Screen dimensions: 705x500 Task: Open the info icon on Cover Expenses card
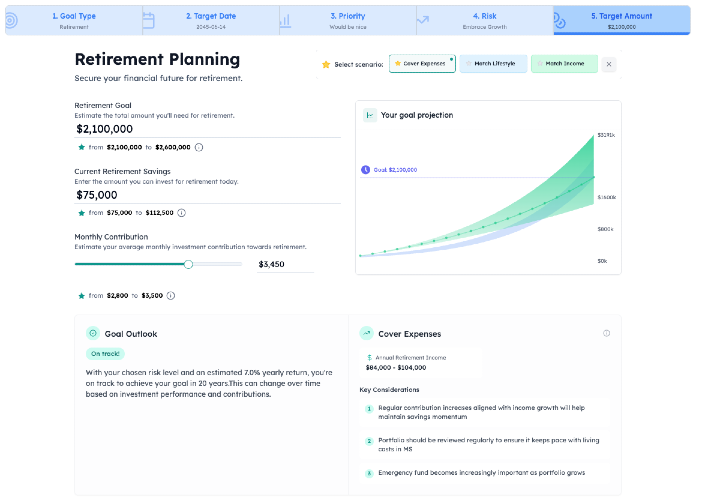click(x=607, y=333)
